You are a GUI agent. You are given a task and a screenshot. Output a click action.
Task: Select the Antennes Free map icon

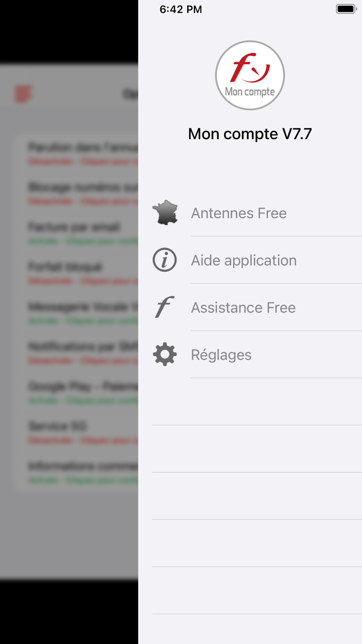pyautogui.click(x=164, y=212)
